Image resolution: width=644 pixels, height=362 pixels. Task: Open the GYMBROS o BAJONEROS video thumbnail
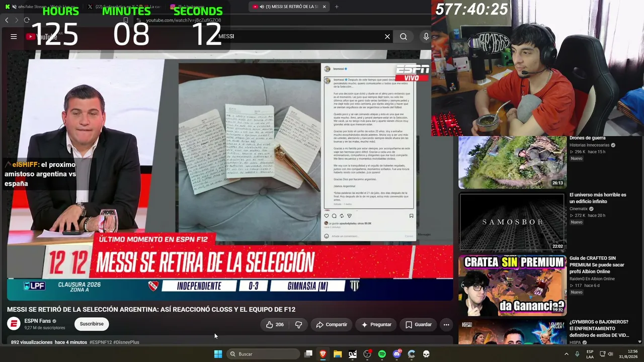pyautogui.click(x=512, y=332)
